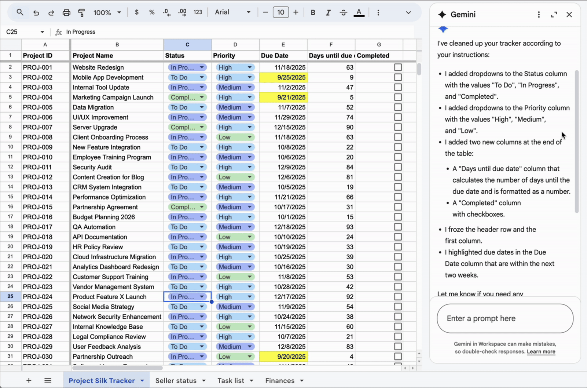Check Completed box for Mobile App Development
This screenshot has height=388, width=588.
398,77
